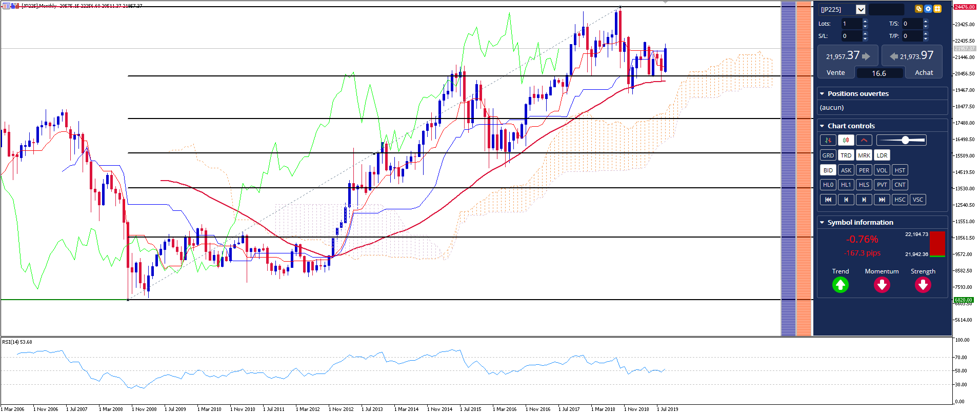Increase the Lots value with up arrow

865,21
